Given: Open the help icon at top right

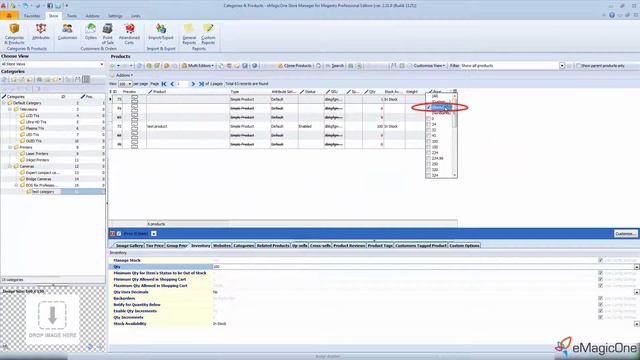Looking at the screenshot, I should click(x=612, y=15).
